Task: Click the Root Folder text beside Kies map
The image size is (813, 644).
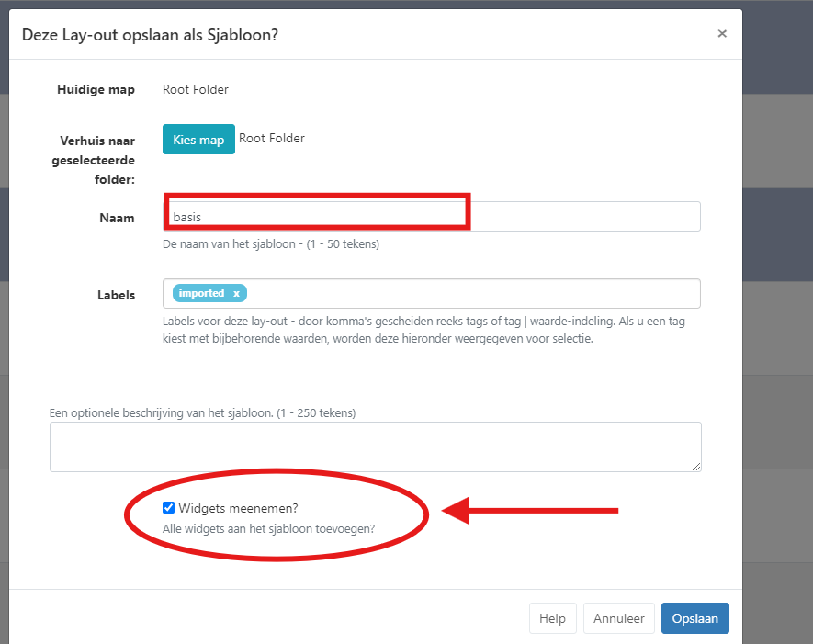Action: 272,139
